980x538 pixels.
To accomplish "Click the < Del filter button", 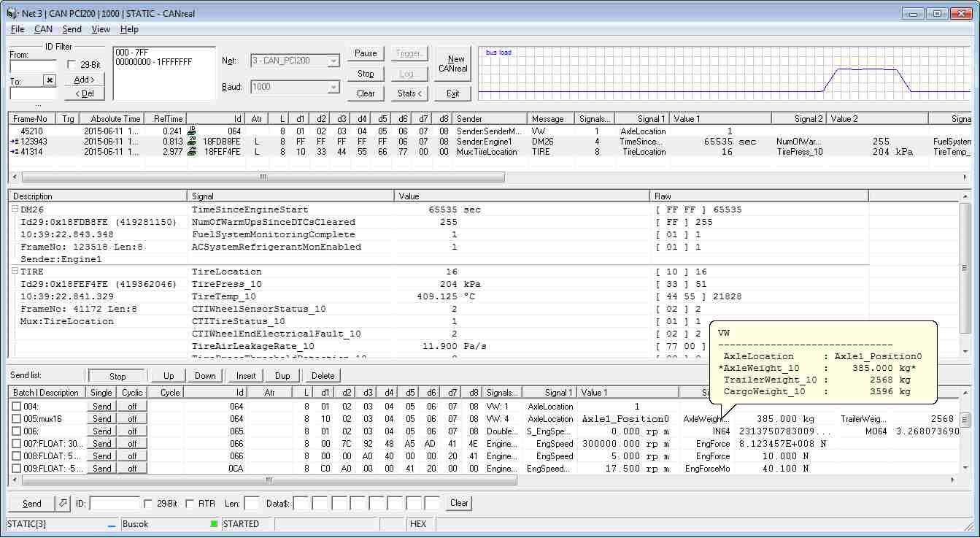I will click(84, 93).
